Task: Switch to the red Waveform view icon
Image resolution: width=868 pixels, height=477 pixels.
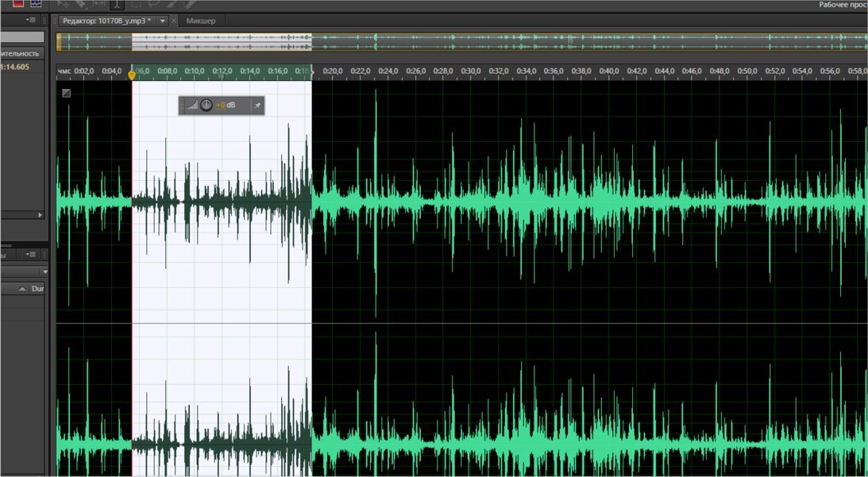Action: click(18, 3)
